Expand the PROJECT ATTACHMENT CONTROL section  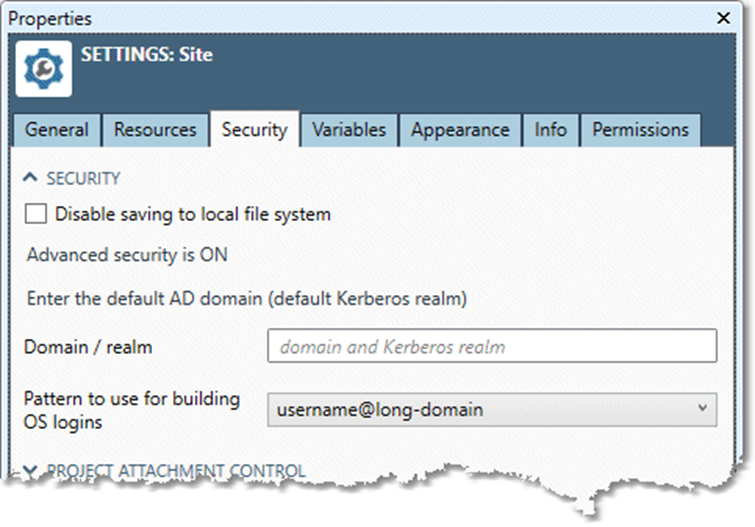pos(30,470)
